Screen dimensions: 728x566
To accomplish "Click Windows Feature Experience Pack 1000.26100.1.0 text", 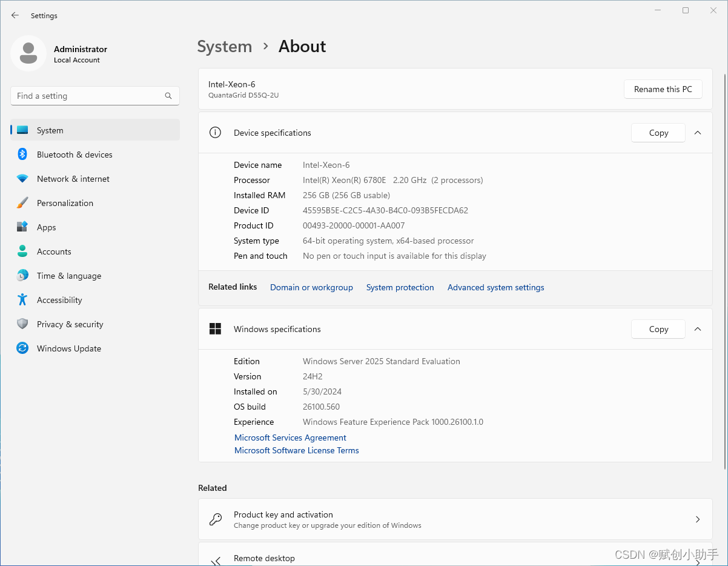I will [x=393, y=422].
